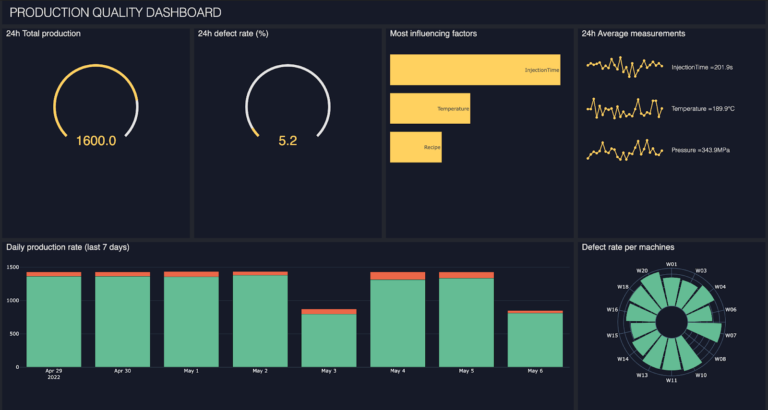
Task: Click the Temperature factor bar
Action: coord(430,108)
